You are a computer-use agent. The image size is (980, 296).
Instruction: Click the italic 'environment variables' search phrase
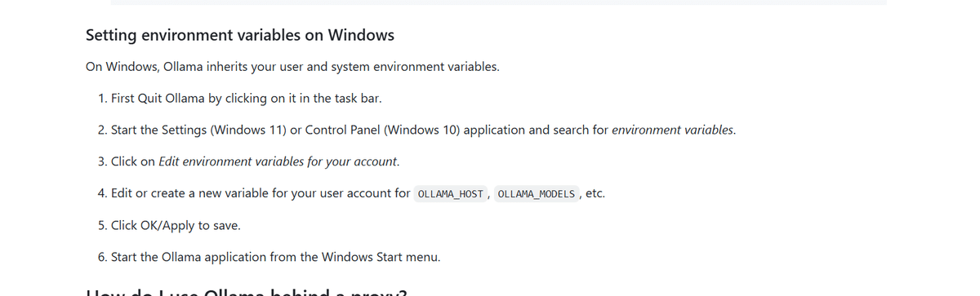pyautogui.click(x=673, y=130)
